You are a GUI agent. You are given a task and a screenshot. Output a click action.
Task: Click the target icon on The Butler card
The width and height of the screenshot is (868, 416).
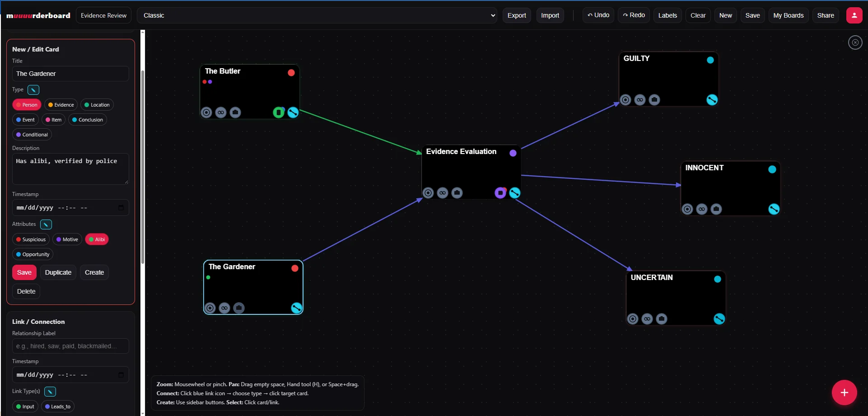(206, 112)
